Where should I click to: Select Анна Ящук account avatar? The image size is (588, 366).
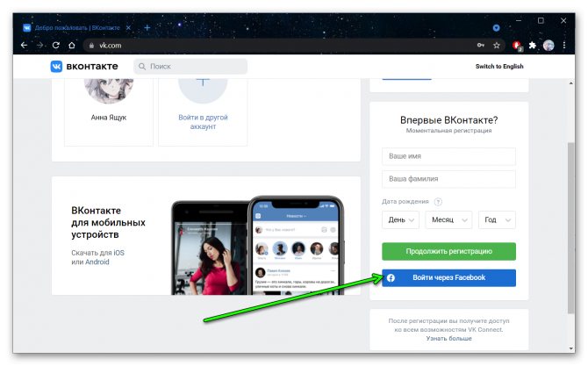109,90
